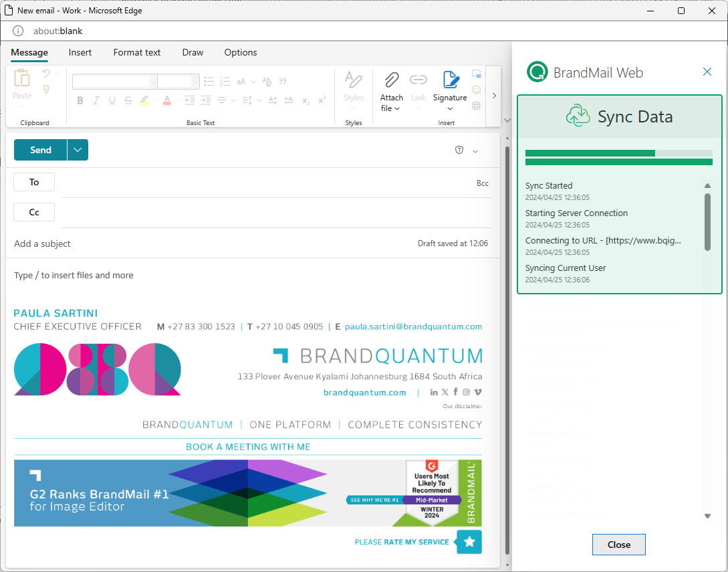
Task: Click the sensitivity shield icon
Action: coord(459,150)
